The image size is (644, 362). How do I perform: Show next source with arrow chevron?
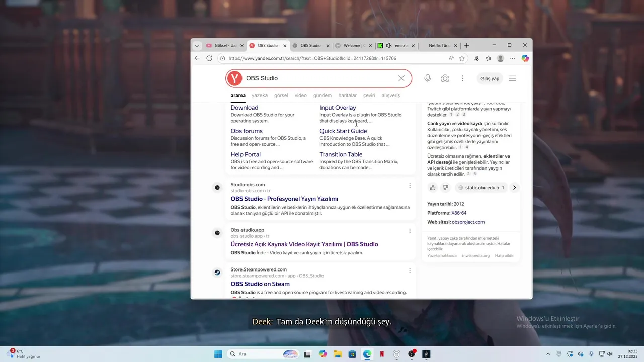click(514, 188)
